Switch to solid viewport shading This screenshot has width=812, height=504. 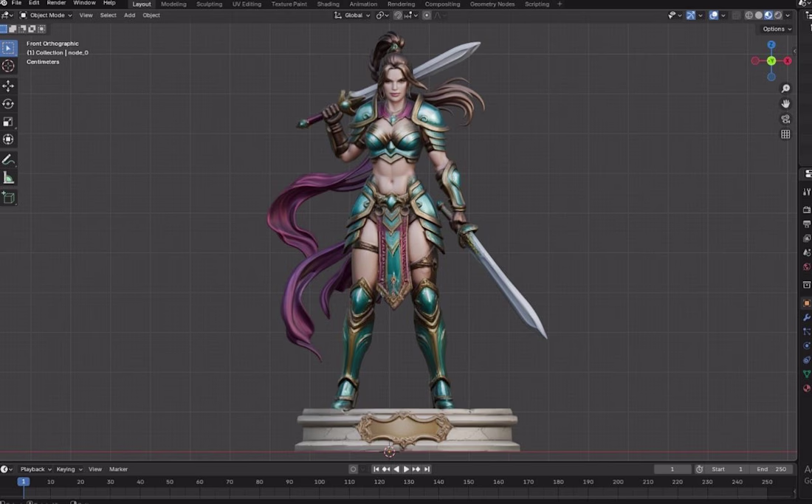coord(759,15)
